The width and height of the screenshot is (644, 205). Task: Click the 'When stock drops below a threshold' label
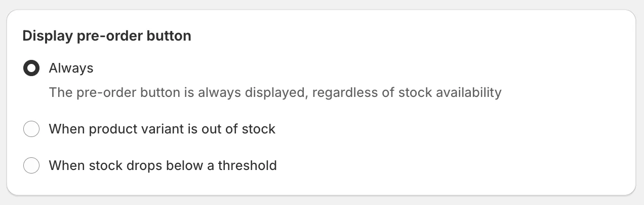(x=163, y=165)
